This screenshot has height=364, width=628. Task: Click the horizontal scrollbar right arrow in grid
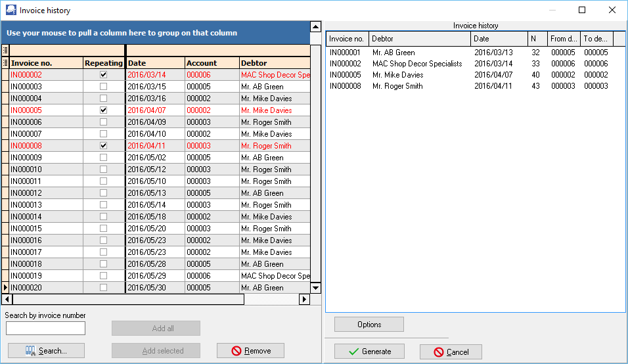[x=304, y=300]
